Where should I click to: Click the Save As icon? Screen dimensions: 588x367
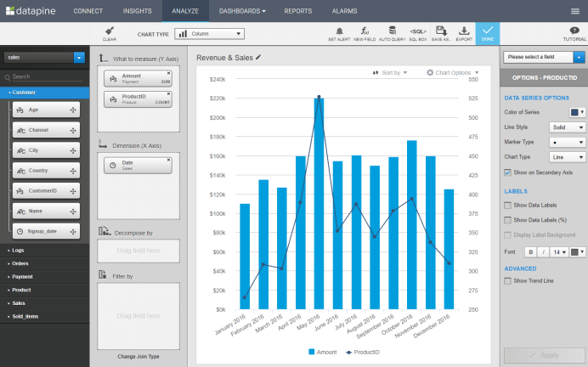(x=441, y=32)
